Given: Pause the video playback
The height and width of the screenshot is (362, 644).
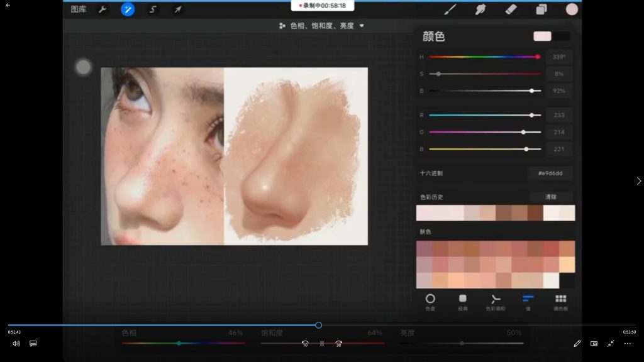Looking at the screenshot, I should [321, 344].
